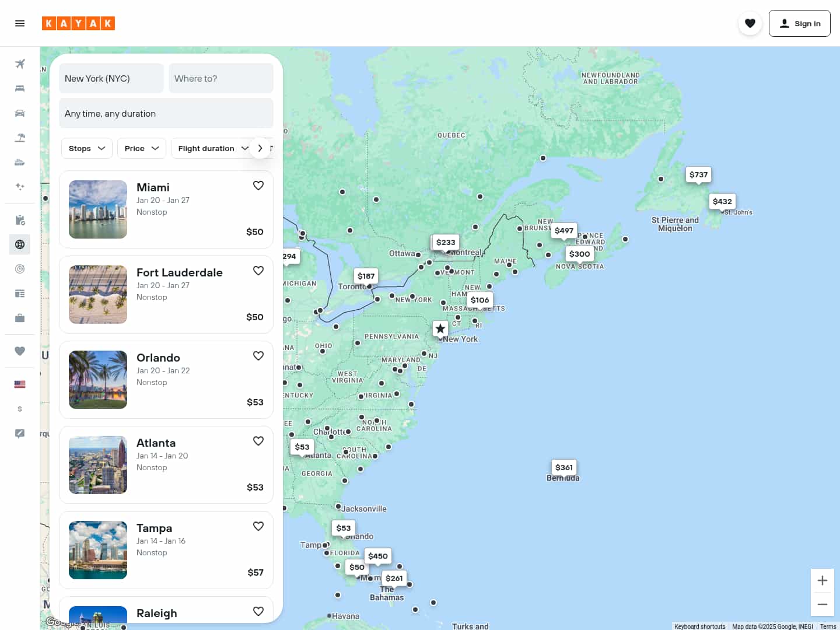Viewport: 840px width, 630px height.
Task: Expand the Flight duration filter
Action: 212,148
